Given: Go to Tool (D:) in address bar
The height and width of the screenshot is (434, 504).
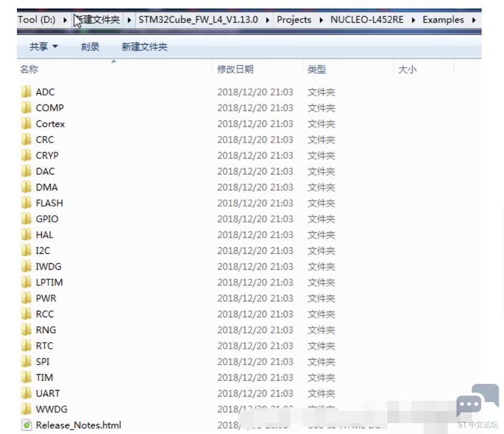Looking at the screenshot, I should click(37, 19).
